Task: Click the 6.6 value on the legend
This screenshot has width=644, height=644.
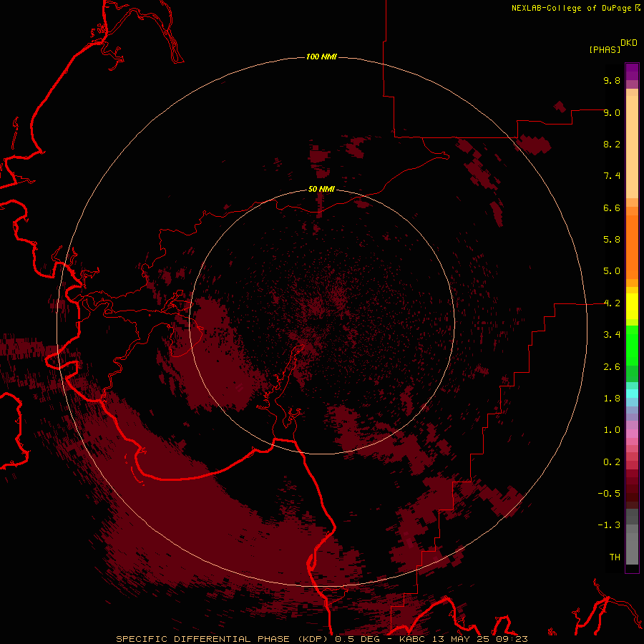Action: [612, 208]
